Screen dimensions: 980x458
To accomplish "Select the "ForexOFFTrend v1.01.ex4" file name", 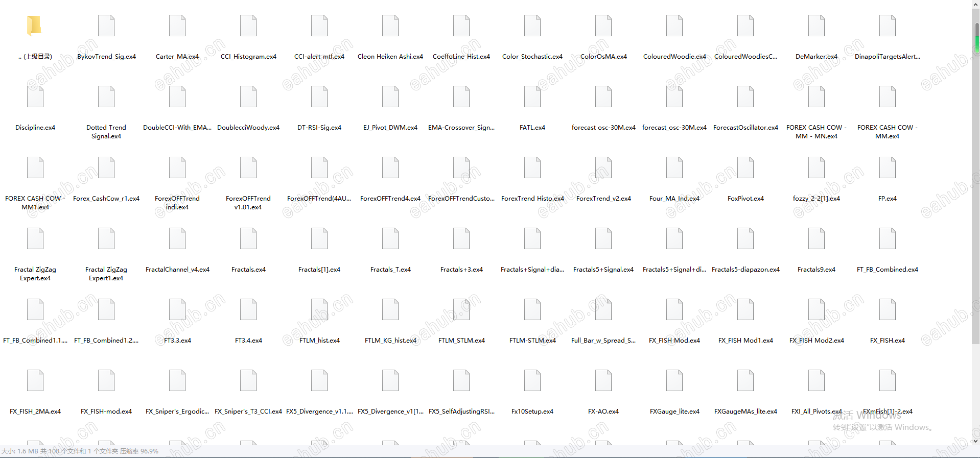I will 248,203.
